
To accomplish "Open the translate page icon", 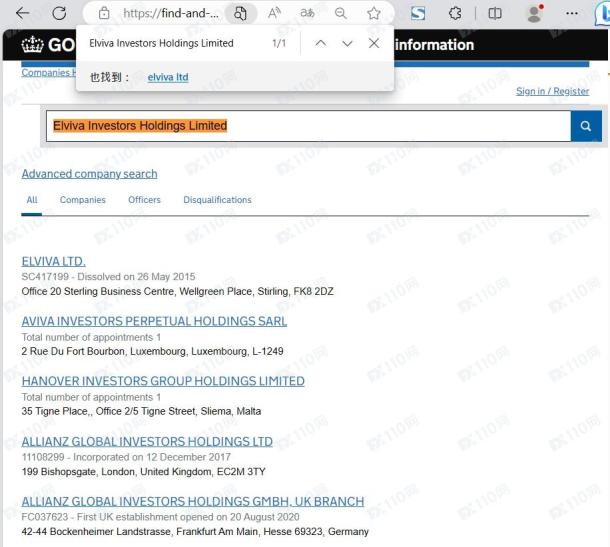I will tap(307, 14).
